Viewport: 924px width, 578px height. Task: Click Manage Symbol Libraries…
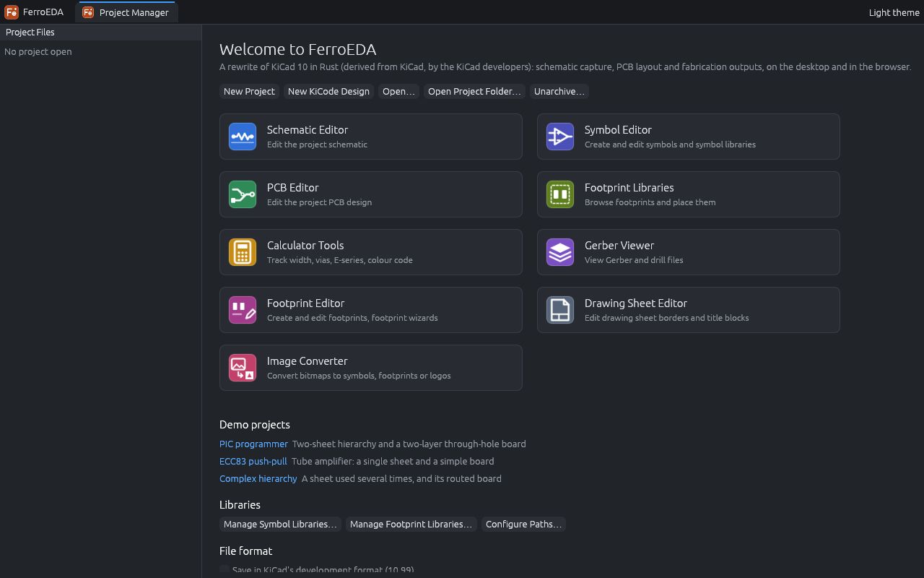tap(280, 524)
